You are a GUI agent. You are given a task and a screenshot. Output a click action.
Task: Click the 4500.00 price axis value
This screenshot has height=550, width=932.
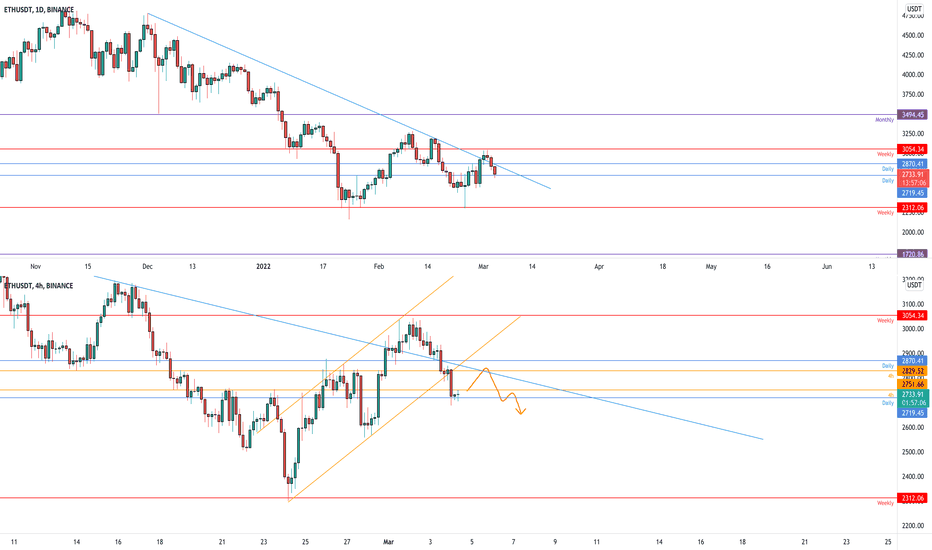913,36
